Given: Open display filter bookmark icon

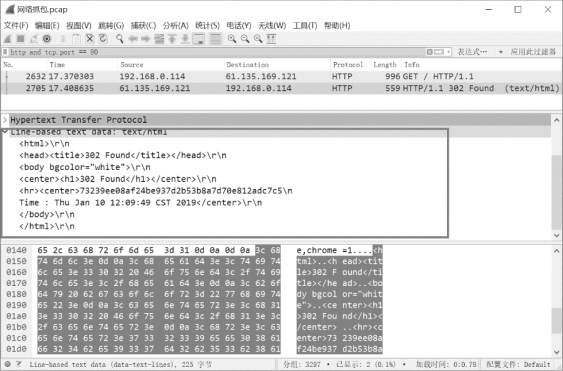Looking at the screenshot, I should tap(5, 52).
